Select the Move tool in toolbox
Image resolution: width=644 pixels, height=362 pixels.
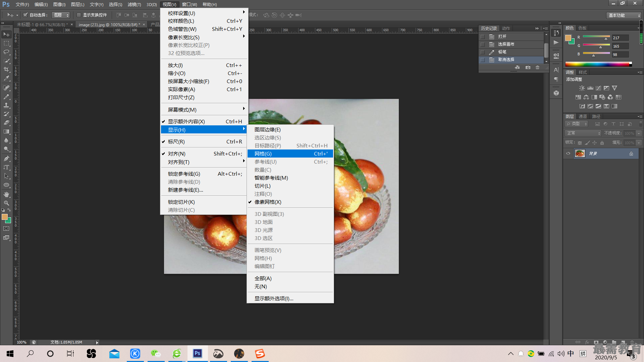(x=6, y=35)
